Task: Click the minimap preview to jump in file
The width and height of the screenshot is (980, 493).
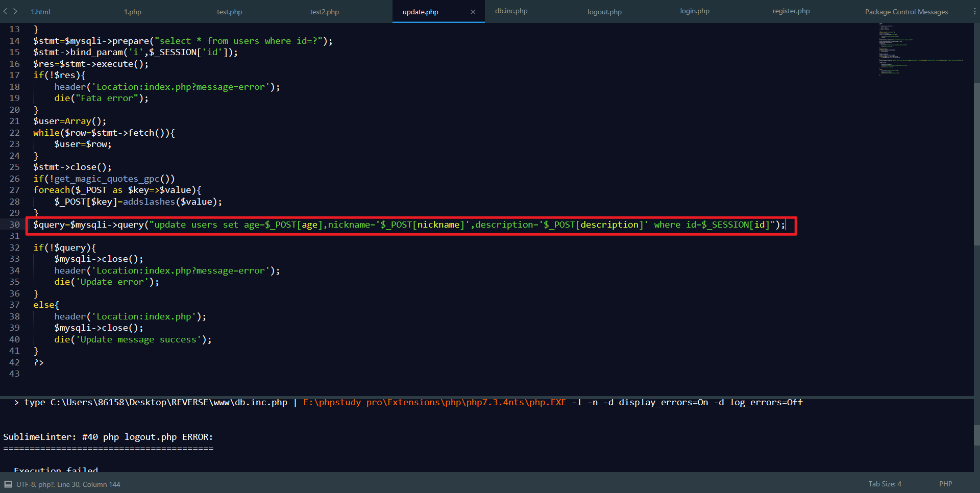Action: click(x=919, y=51)
